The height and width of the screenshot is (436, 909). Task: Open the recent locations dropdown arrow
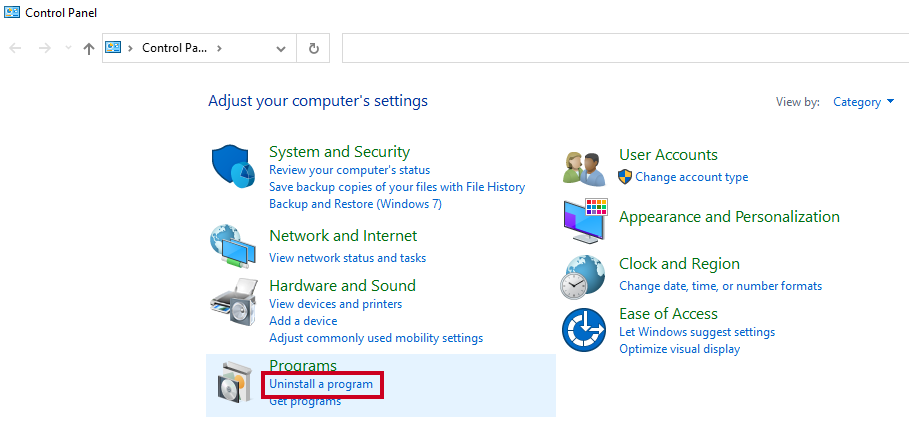tap(68, 48)
